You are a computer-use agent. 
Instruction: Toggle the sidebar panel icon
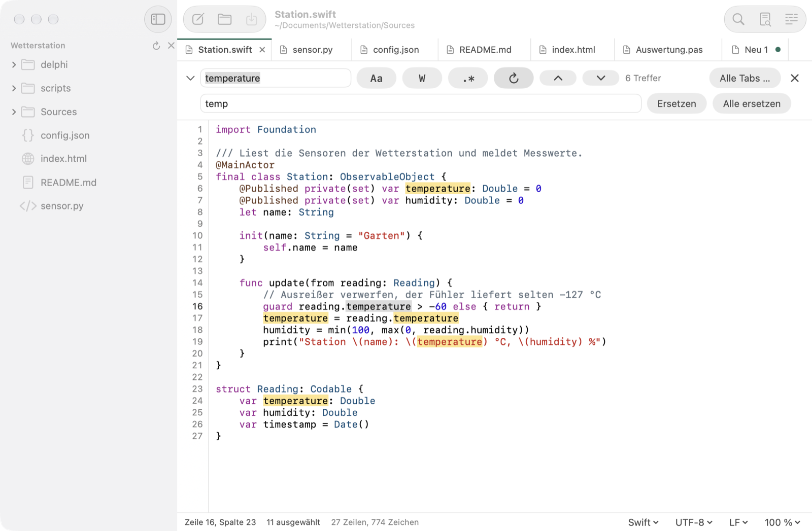158,19
